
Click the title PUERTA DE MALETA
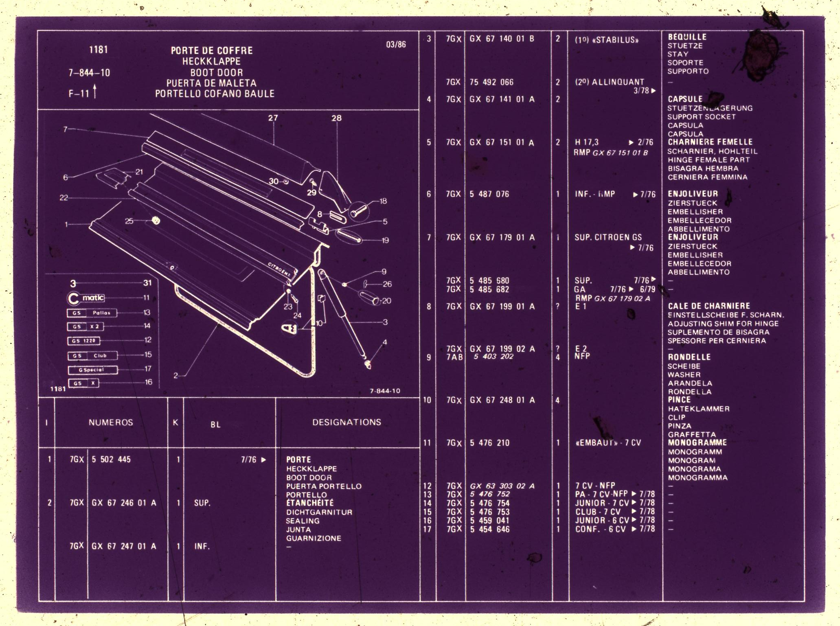(211, 83)
